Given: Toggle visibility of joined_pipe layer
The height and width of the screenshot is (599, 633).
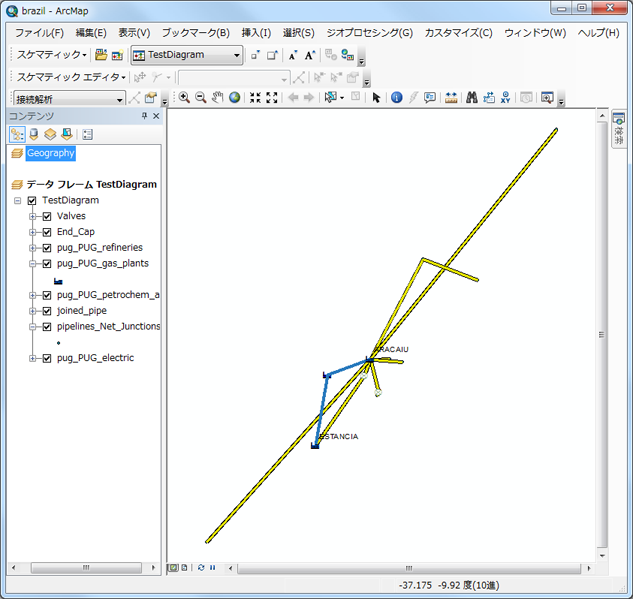Looking at the screenshot, I should click(47, 310).
